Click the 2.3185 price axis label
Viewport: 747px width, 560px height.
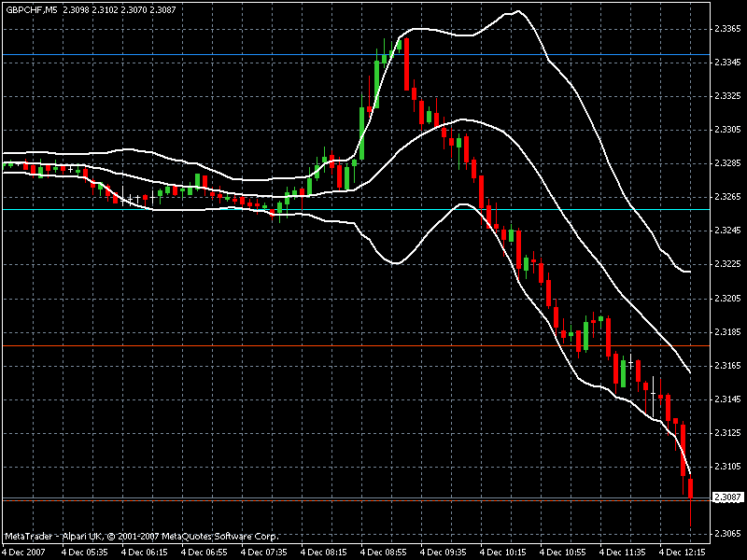(x=727, y=331)
